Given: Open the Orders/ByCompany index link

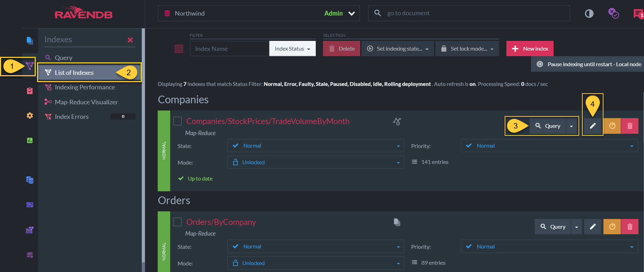Looking at the screenshot, I should click(221, 222).
